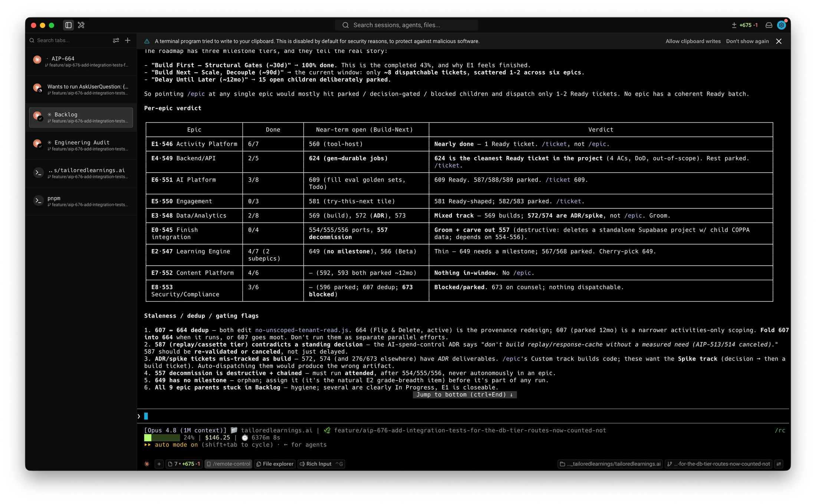
Task: Click the tailoredlearnings.ai folder path chip
Action: [610, 464]
